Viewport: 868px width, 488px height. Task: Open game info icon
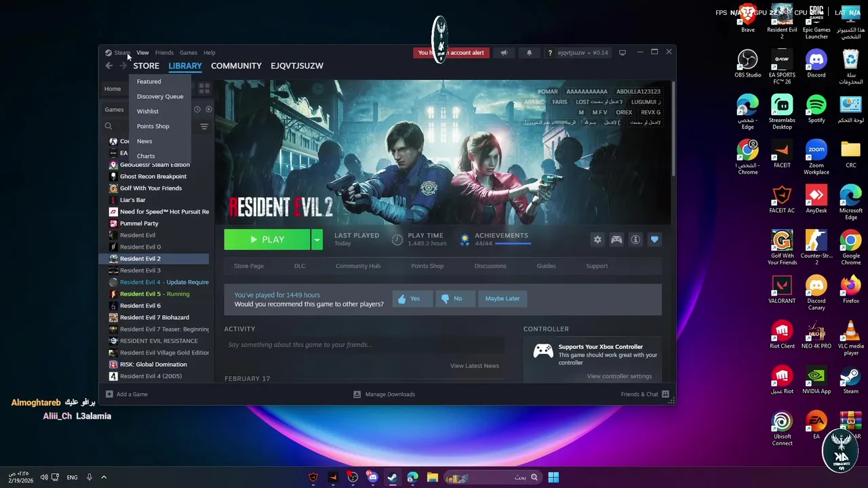tap(635, 239)
